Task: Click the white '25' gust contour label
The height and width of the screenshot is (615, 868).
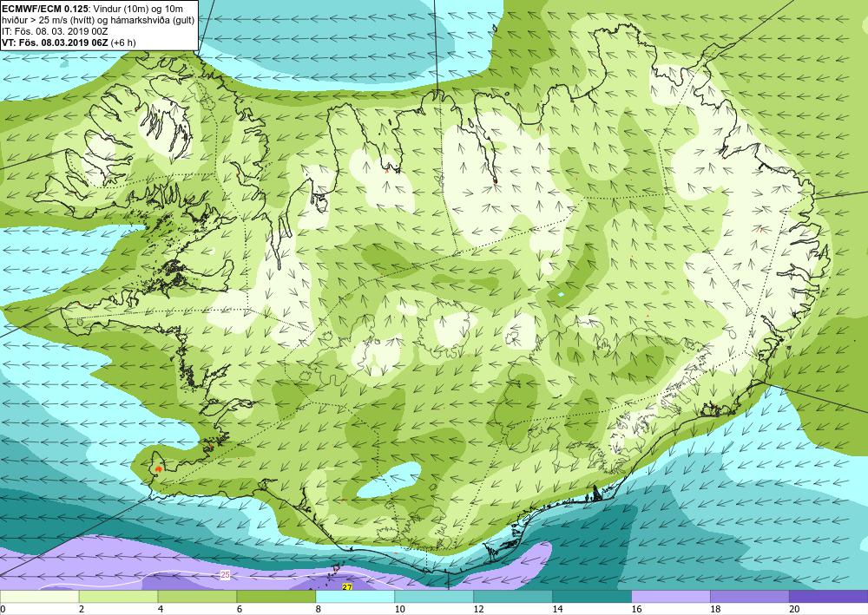Action: pos(225,575)
